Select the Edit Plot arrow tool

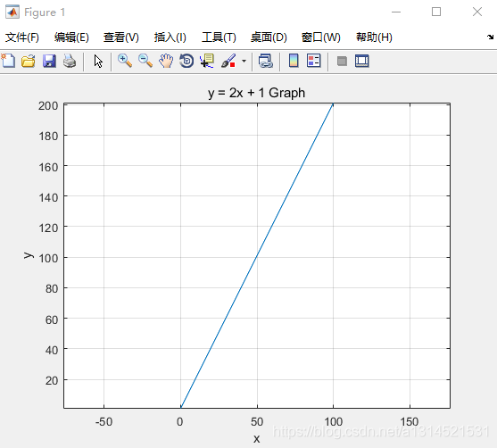(98, 61)
